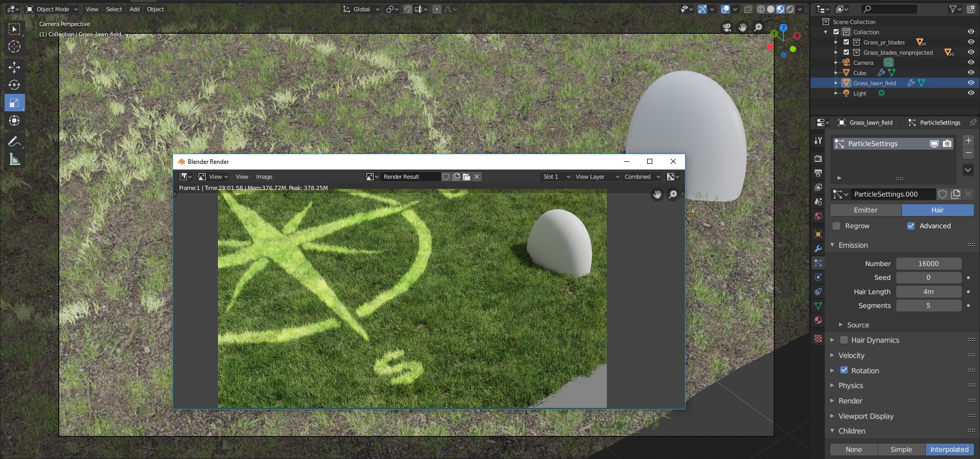The height and width of the screenshot is (459, 980).
Task: Click the zoom icon in Render window
Action: click(x=673, y=195)
